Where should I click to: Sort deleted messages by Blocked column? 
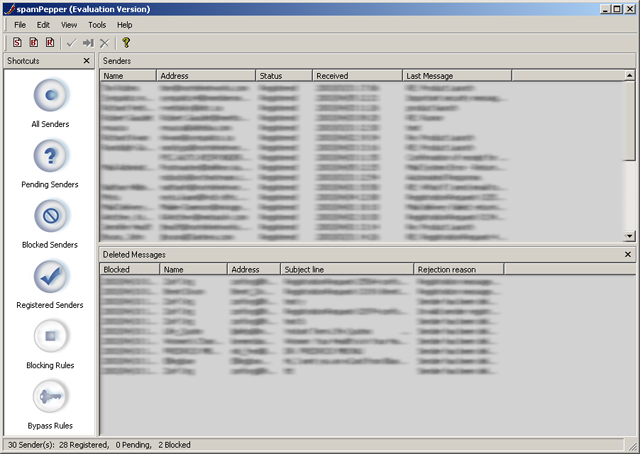pyautogui.click(x=130, y=269)
